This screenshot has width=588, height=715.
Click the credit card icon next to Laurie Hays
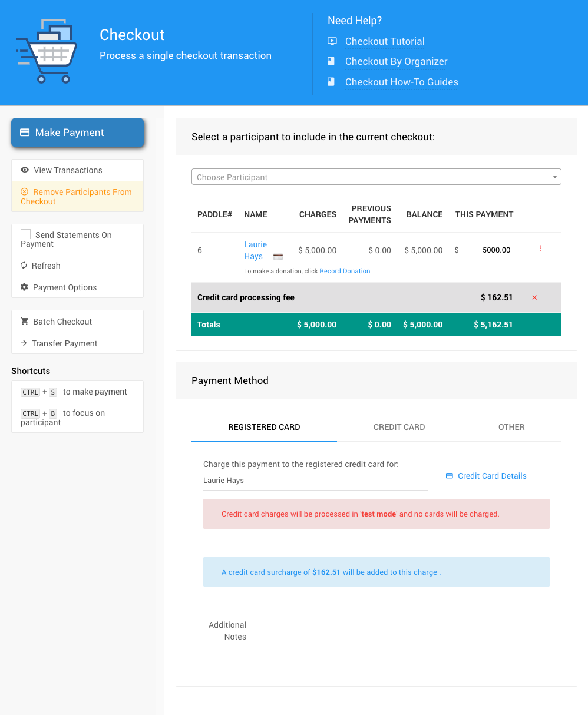278,257
